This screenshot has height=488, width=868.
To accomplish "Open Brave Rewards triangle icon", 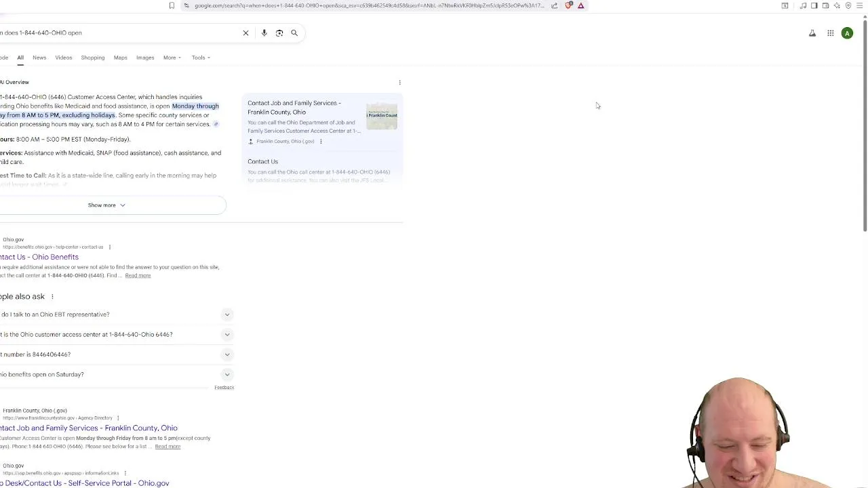I will (x=581, y=5).
